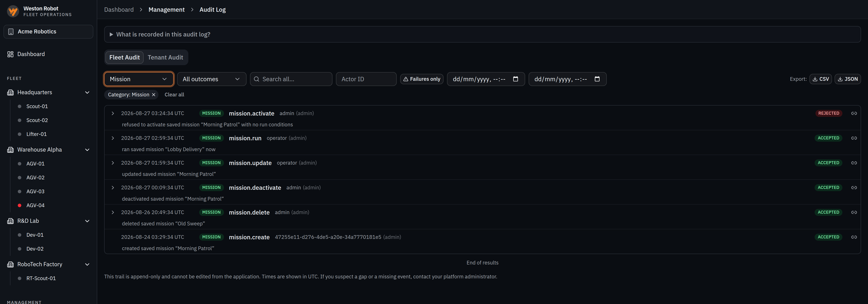The height and width of the screenshot is (304, 868).
Task: Go to Management breadcrumb
Action: (166, 10)
